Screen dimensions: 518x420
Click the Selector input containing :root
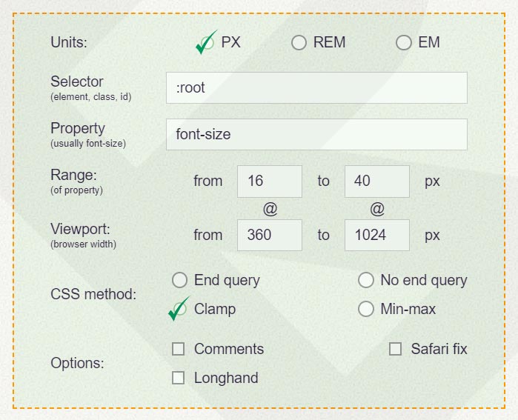point(316,88)
